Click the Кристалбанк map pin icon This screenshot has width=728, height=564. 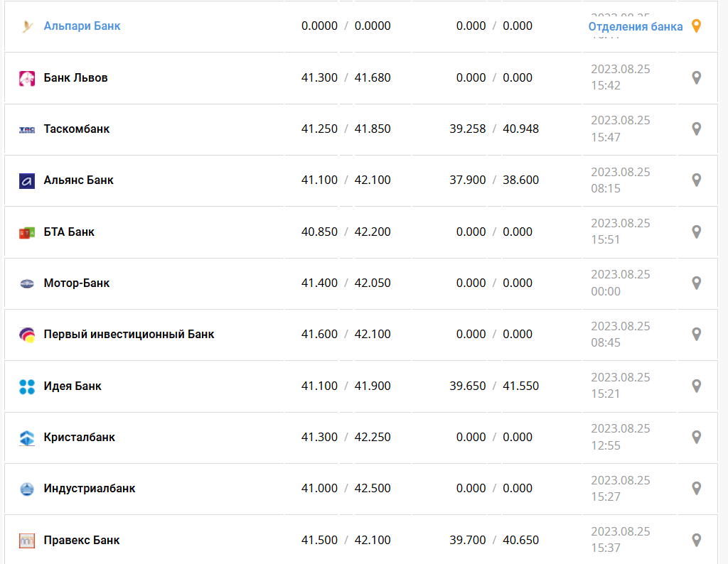click(x=697, y=437)
